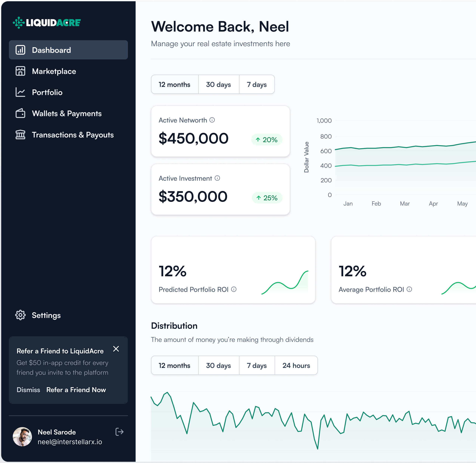Click the Dashboard bar-chart icon

(x=20, y=50)
